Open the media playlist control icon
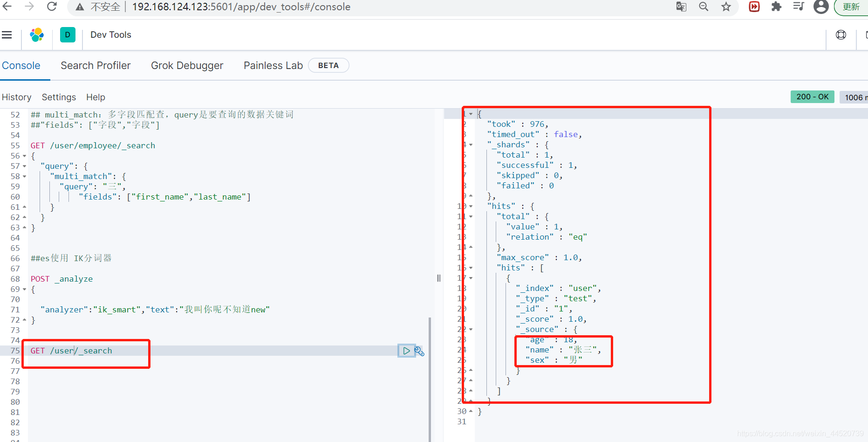 [799, 7]
